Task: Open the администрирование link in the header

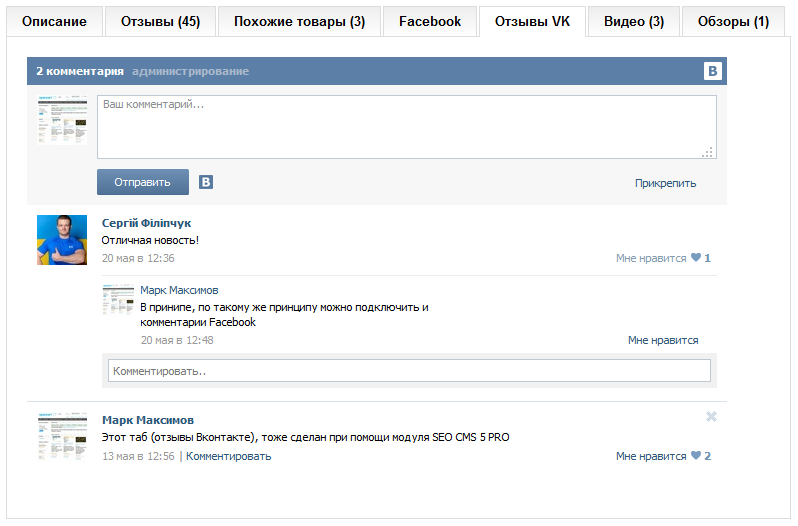Action: (x=190, y=71)
